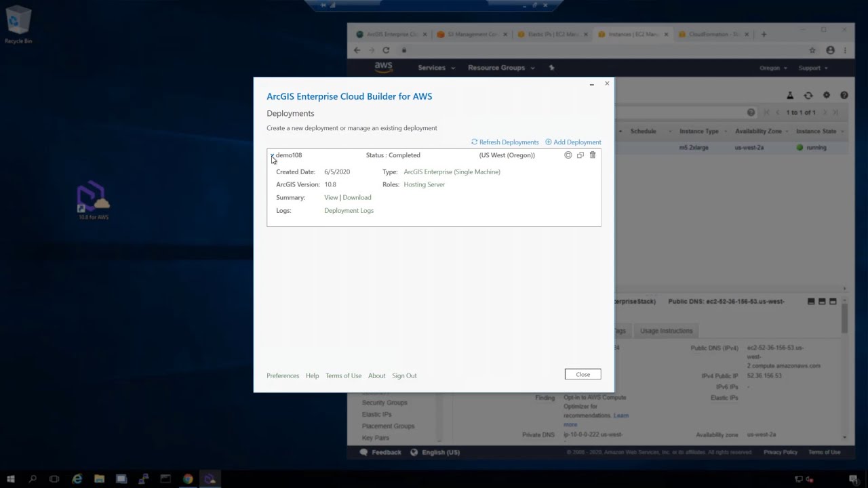Screen dimensions: 868x488
Task: Click Add Deployment
Action: (573, 142)
